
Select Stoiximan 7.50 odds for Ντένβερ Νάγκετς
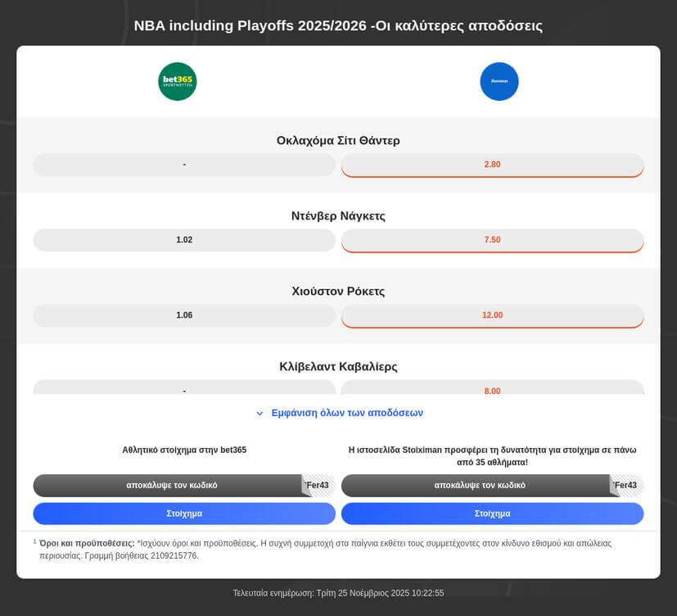tap(492, 240)
